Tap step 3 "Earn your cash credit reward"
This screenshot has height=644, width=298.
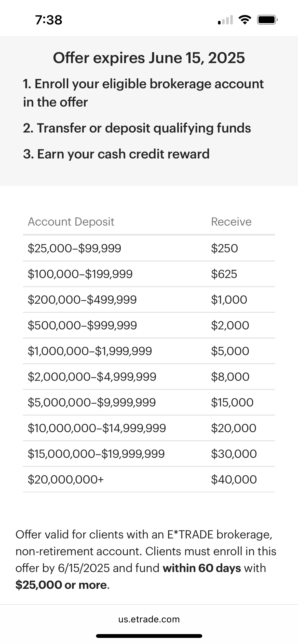[116, 154]
